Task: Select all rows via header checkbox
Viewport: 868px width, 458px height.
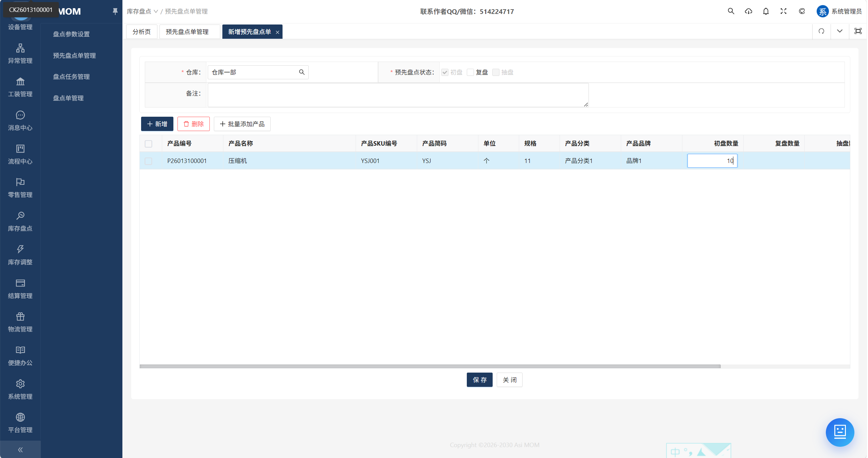Action: point(149,144)
